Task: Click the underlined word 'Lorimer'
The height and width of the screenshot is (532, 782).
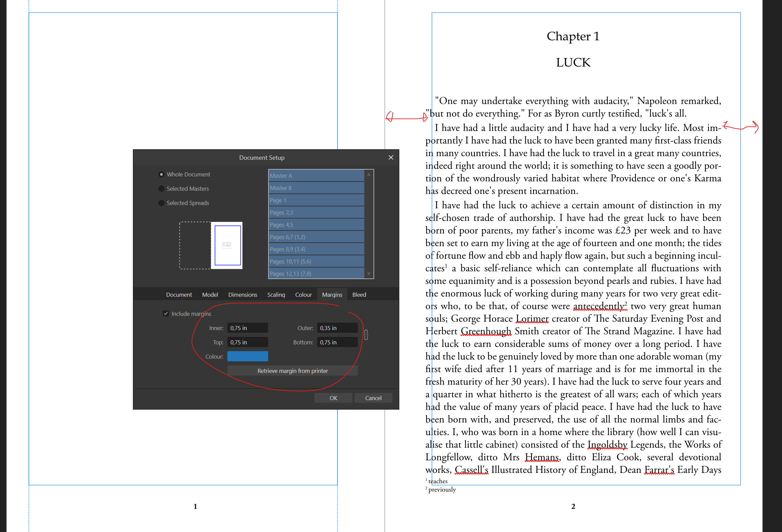Action: (x=532, y=319)
